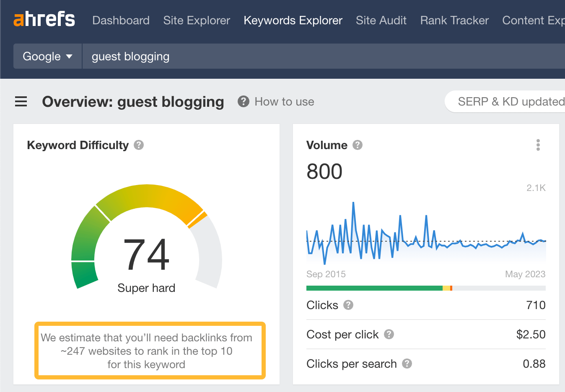Open the Volume card kebab menu
This screenshot has width=565, height=392.
(538, 145)
